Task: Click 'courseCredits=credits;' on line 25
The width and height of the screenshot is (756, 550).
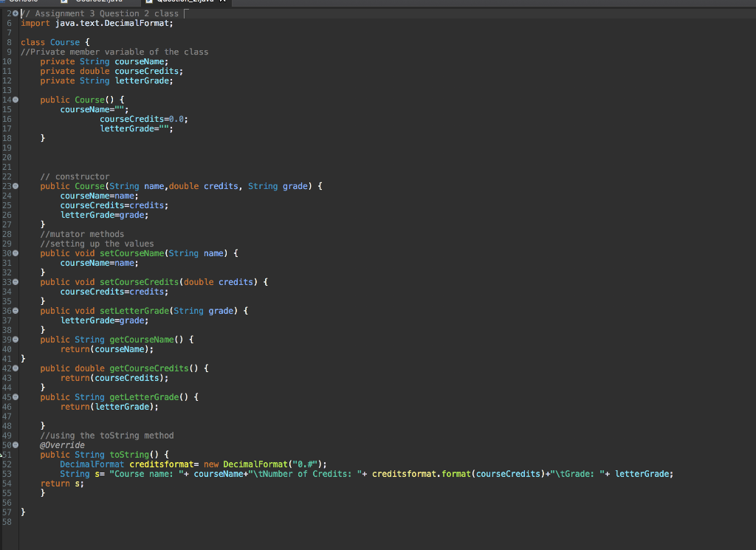Action: click(x=114, y=205)
